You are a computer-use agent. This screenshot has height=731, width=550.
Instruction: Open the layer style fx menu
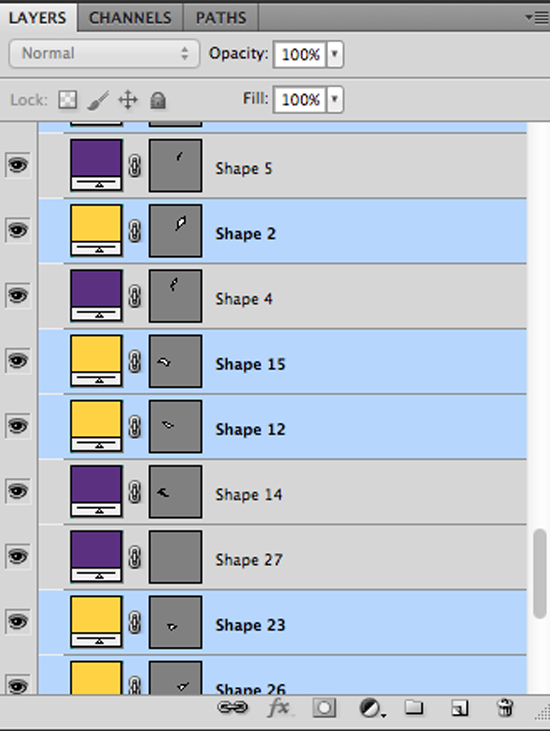(x=279, y=708)
